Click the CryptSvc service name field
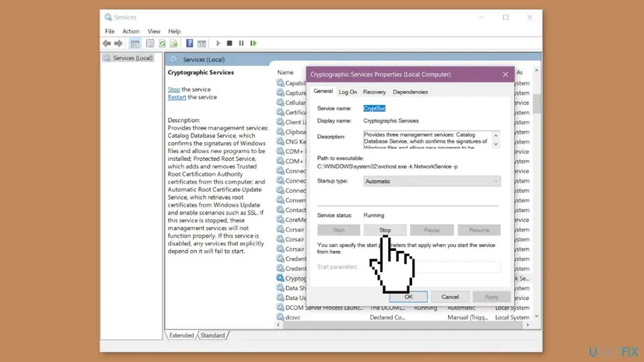The height and width of the screenshot is (362, 644). click(374, 108)
